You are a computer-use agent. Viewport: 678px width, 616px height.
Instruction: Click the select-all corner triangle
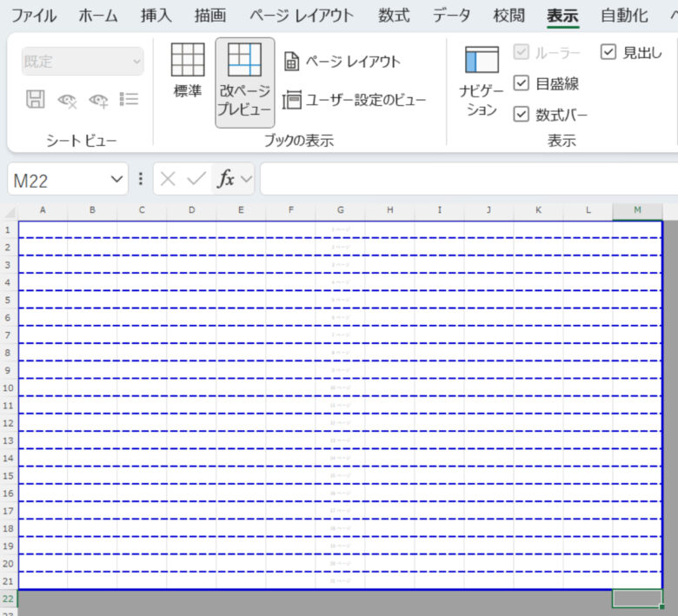coord(10,212)
